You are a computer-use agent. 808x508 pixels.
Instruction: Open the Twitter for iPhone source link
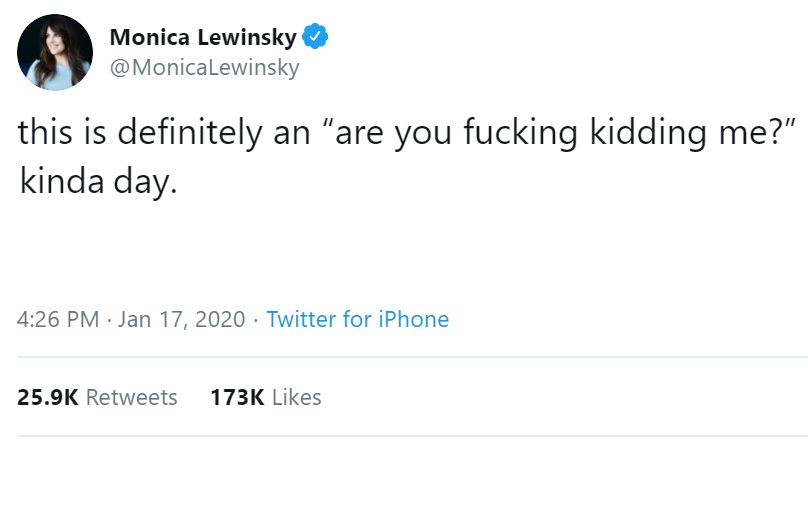click(x=357, y=319)
